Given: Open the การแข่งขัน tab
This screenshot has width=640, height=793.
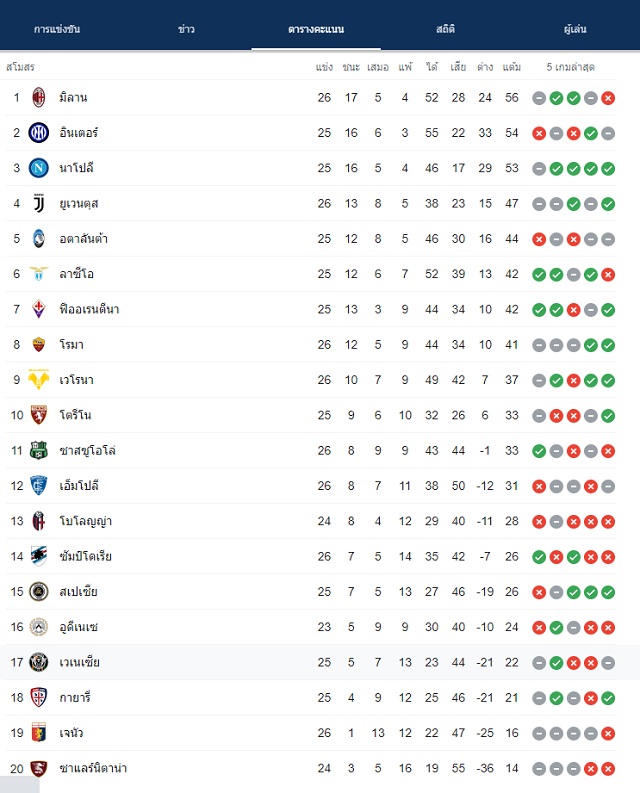Looking at the screenshot, I should 57,29.
